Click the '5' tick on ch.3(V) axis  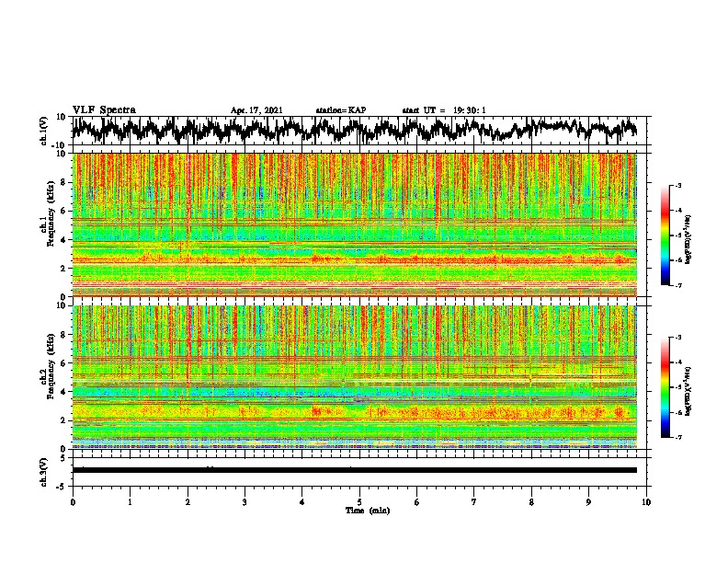(x=63, y=458)
